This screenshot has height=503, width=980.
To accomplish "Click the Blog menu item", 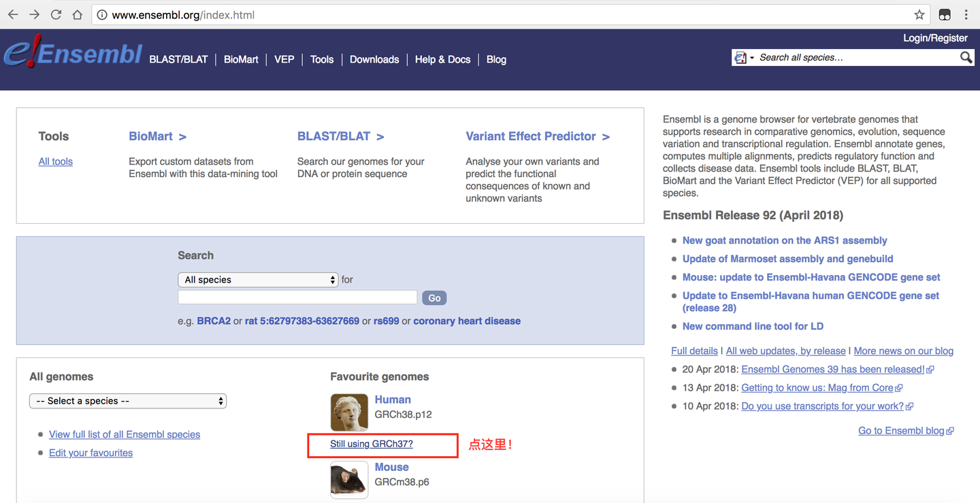I will [x=496, y=60].
